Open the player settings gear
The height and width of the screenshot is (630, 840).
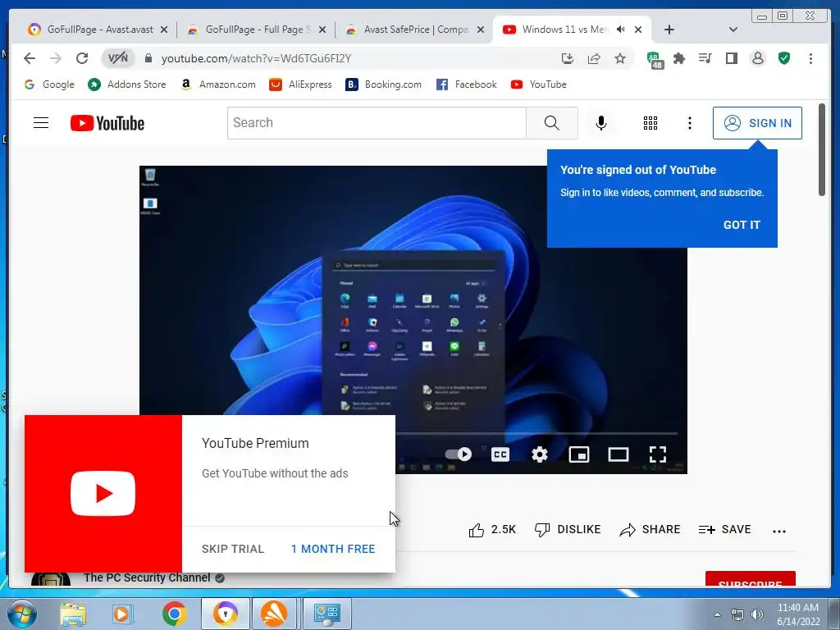pyautogui.click(x=540, y=454)
